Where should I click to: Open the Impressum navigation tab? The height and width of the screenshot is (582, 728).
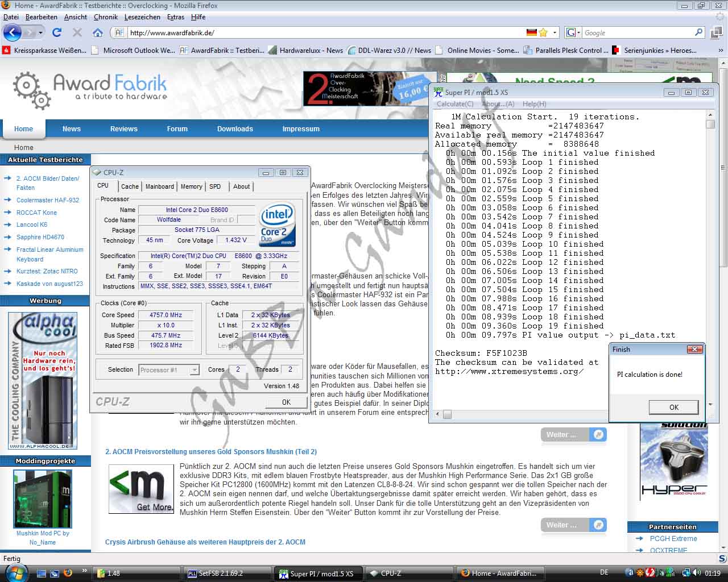[x=301, y=129]
